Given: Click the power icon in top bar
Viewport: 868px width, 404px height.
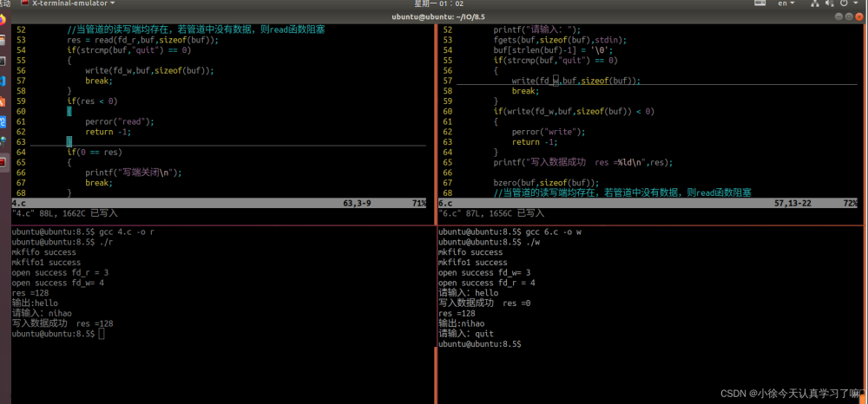Looking at the screenshot, I should click(x=843, y=3).
